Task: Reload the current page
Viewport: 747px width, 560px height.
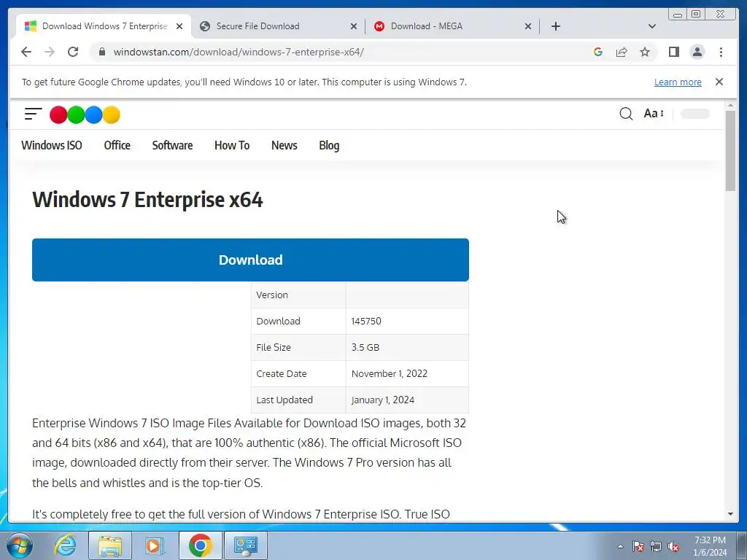Action: tap(73, 52)
